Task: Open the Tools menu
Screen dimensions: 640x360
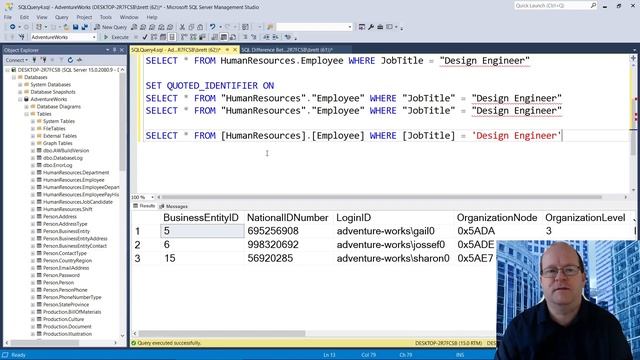Action: [106, 17]
